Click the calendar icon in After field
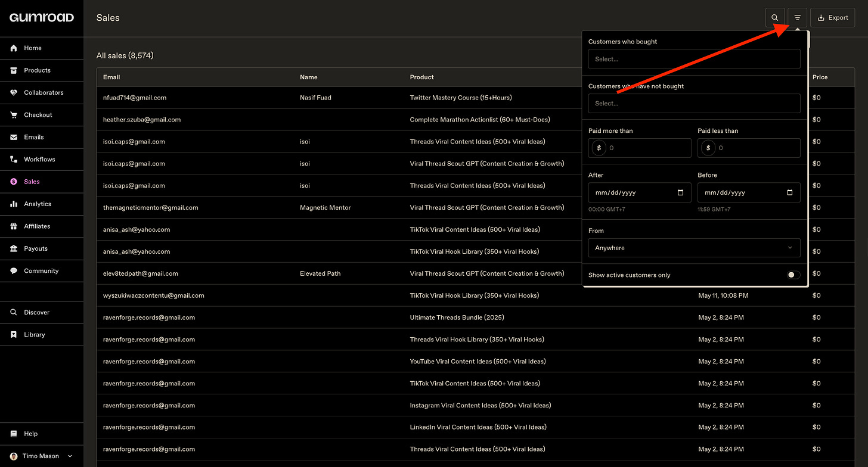Image resolution: width=868 pixels, height=467 pixels. (x=681, y=192)
